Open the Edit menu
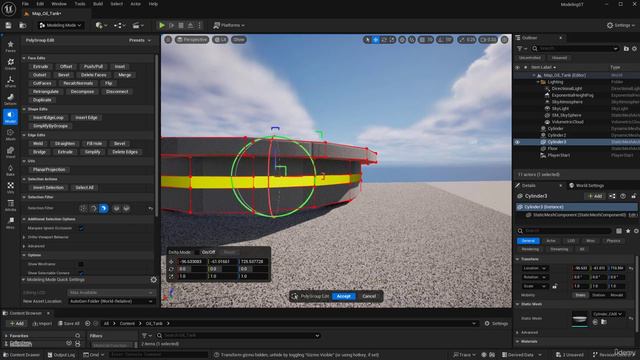Viewport: 640px width, 360px height. 40,4
